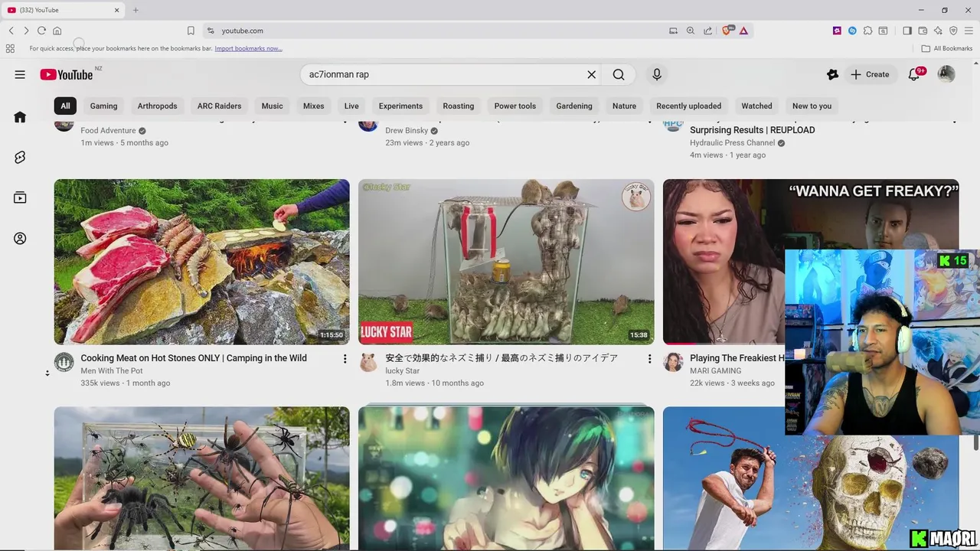The width and height of the screenshot is (980, 551).
Task: Show Recently uploaded videos
Action: pyautogui.click(x=688, y=106)
